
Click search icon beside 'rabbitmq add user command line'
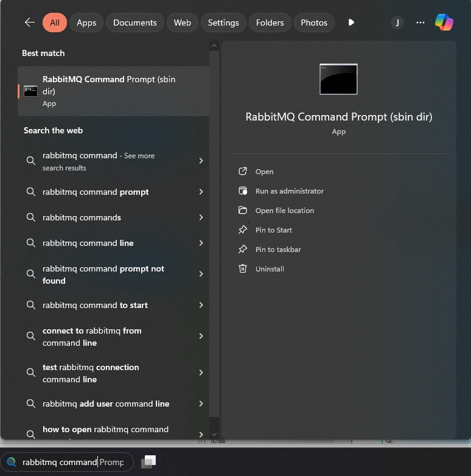[30, 404]
